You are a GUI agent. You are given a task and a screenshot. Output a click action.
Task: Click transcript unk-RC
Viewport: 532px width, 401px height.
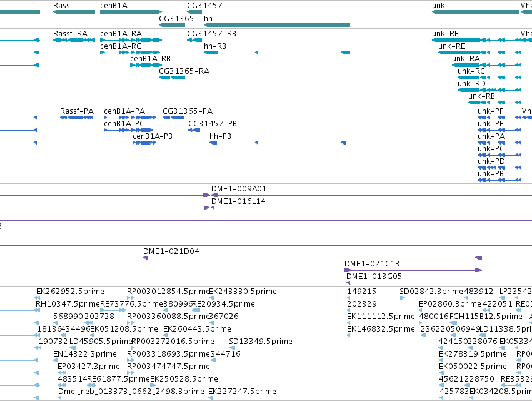(x=489, y=78)
